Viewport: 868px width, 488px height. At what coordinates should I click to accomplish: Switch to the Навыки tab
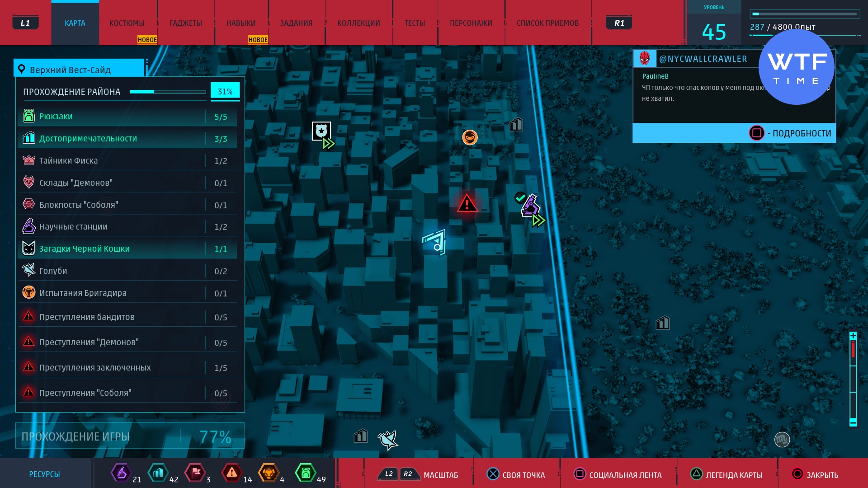(241, 23)
